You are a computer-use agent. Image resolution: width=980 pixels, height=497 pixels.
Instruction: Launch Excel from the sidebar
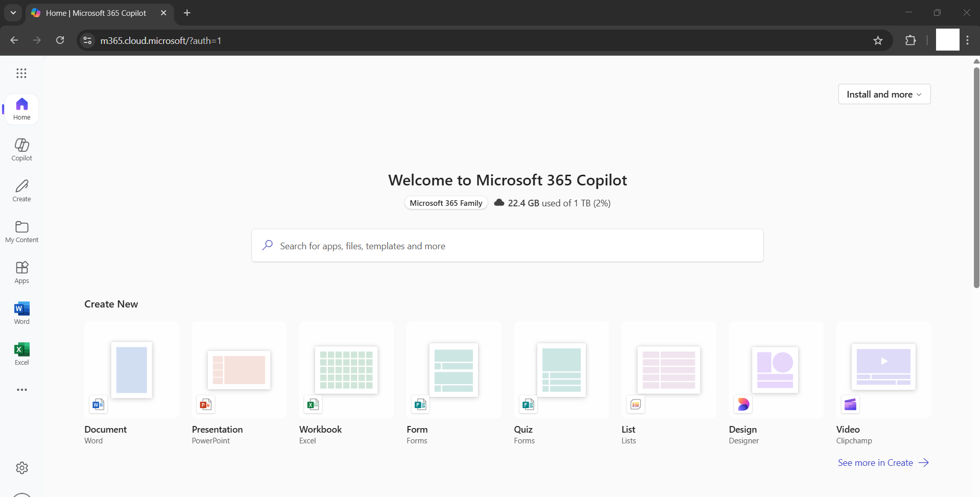[21, 354]
